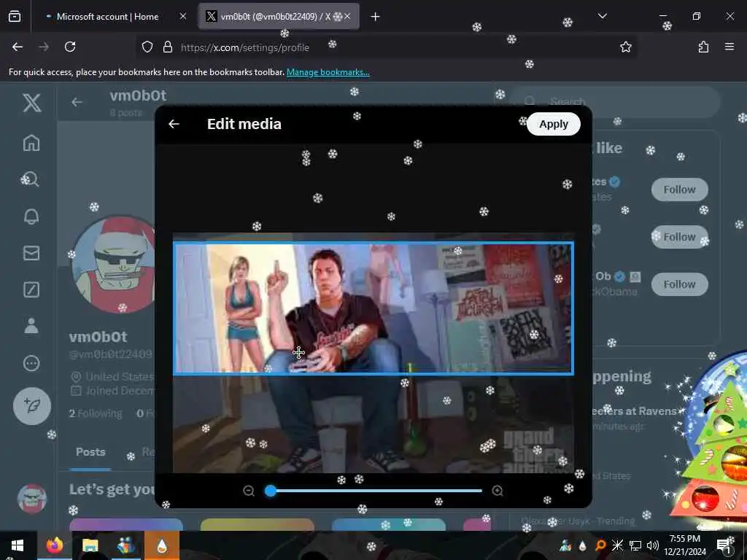Bookmark this page with star icon
Image resolution: width=747 pixels, height=560 pixels.
625,47
